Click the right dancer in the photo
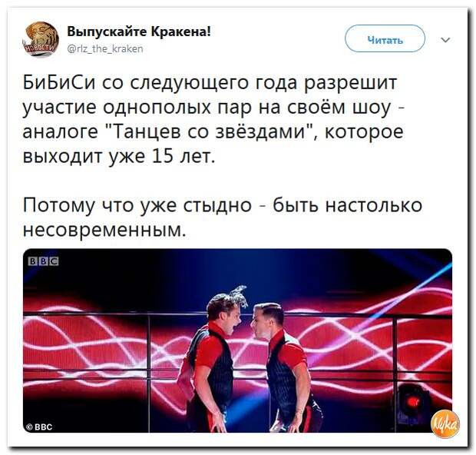The image size is (476, 455). tap(284, 367)
